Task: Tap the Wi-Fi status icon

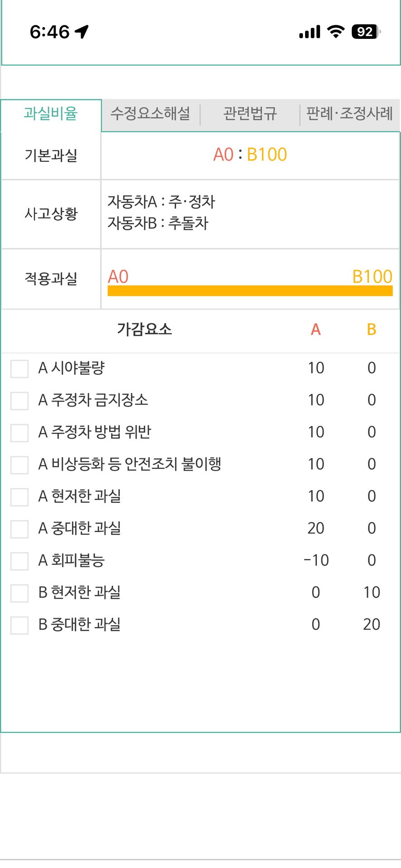Action: pyautogui.click(x=335, y=32)
